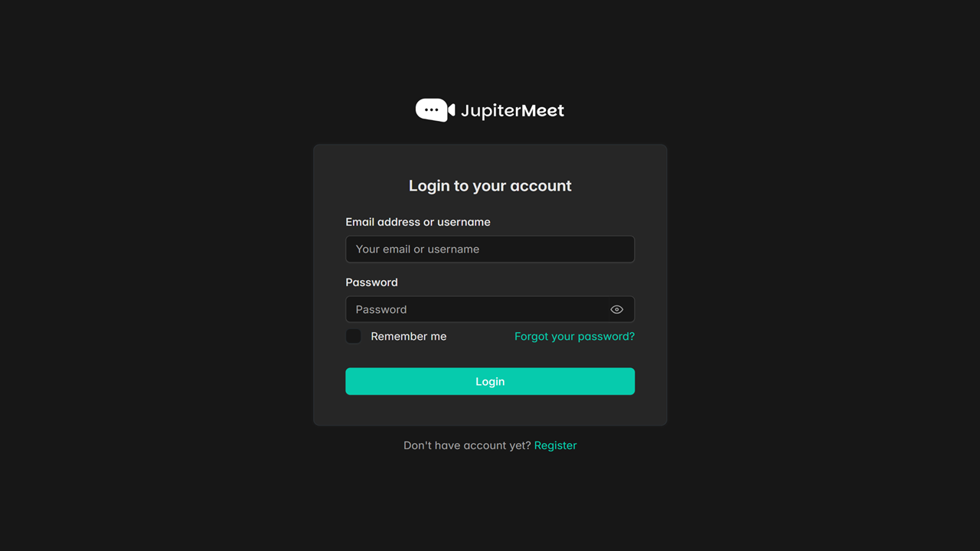Click the three dots inside logo bubble
The image size is (980, 551).
coord(432,110)
